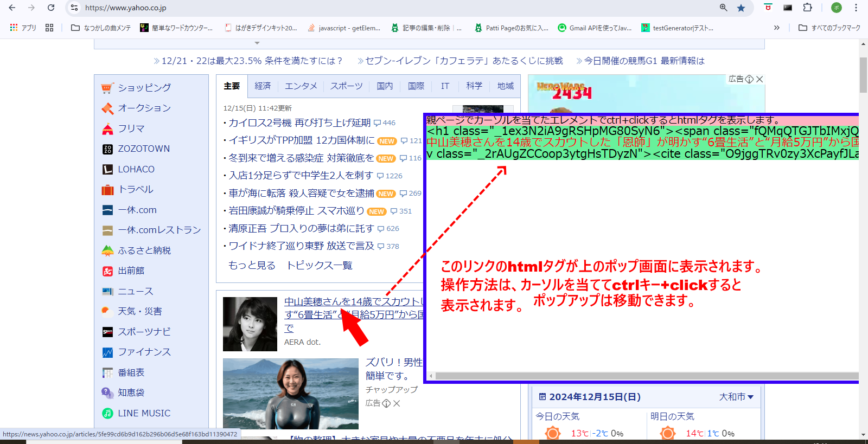Viewport: 868px width, 444px height.
Task: Click the フリマ icon in sidebar
Action: coord(107,128)
